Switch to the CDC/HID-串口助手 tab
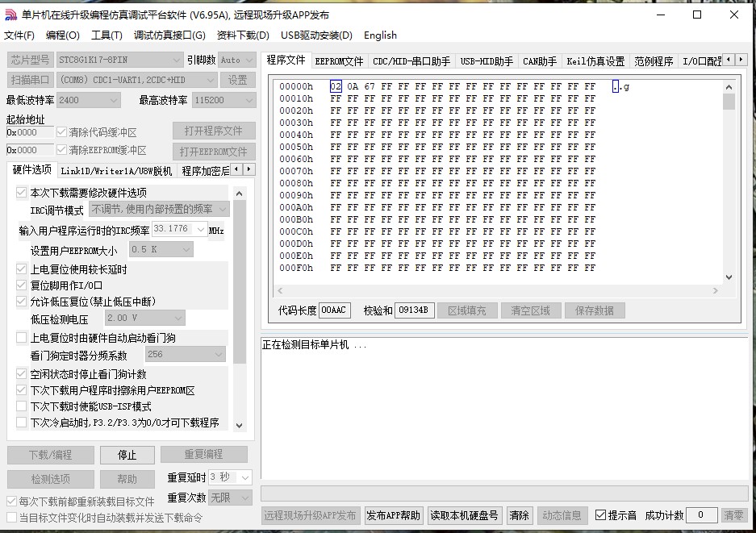The width and height of the screenshot is (756, 533). pyautogui.click(x=411, y=61)
